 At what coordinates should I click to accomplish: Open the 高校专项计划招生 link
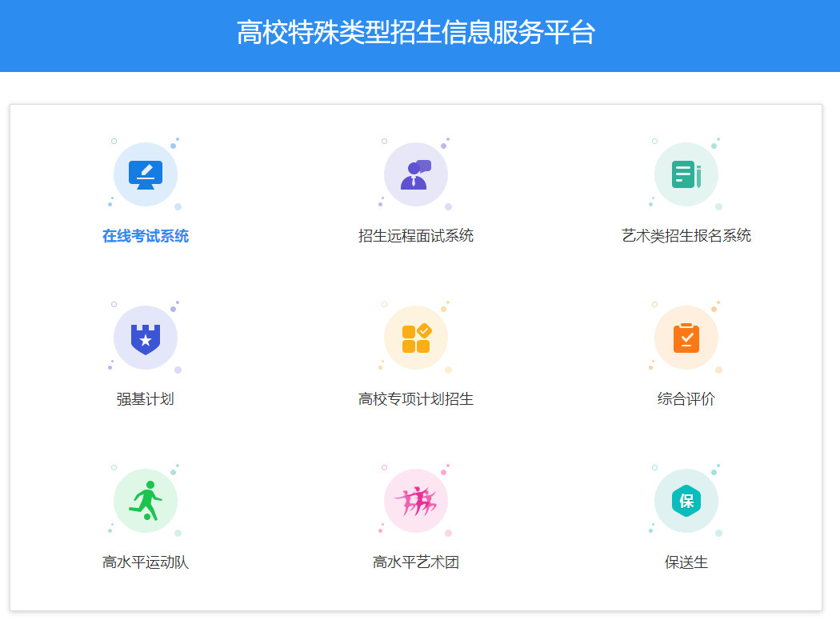coord(416,399)
